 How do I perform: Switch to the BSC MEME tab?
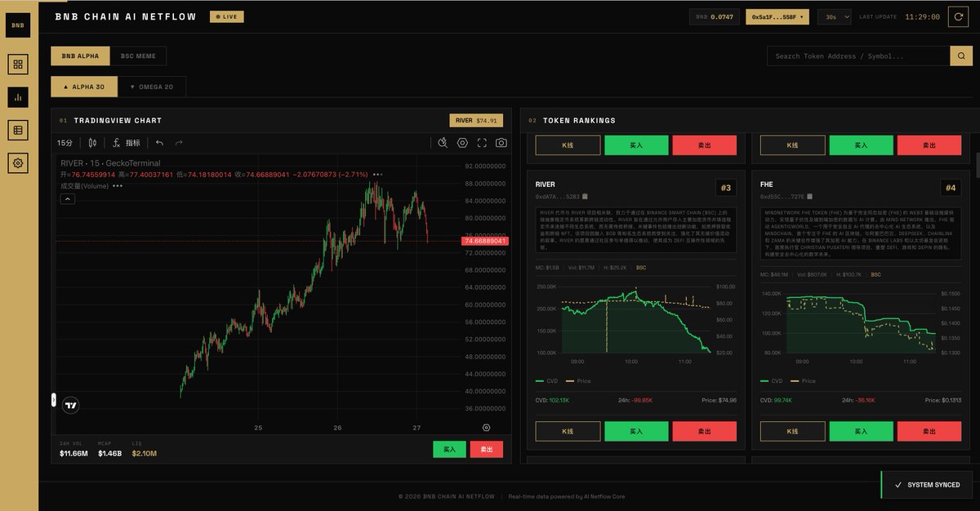[x=138, y=56]
